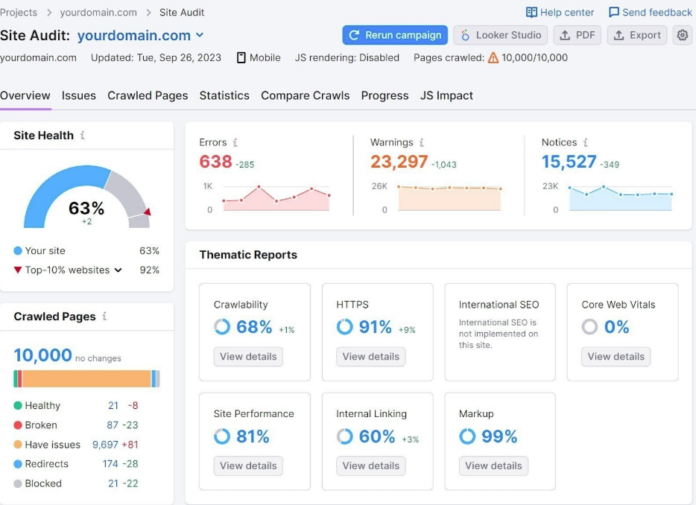
Task: Click the pages crawled warning triangle icon
Action: click(x=493, y=58)
